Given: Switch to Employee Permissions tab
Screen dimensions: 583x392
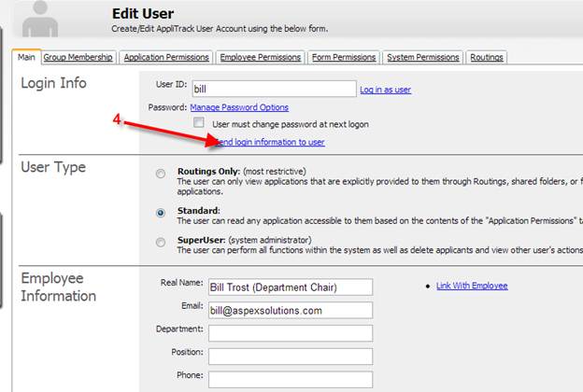Looking at the screenshot, I should (260, 58).
